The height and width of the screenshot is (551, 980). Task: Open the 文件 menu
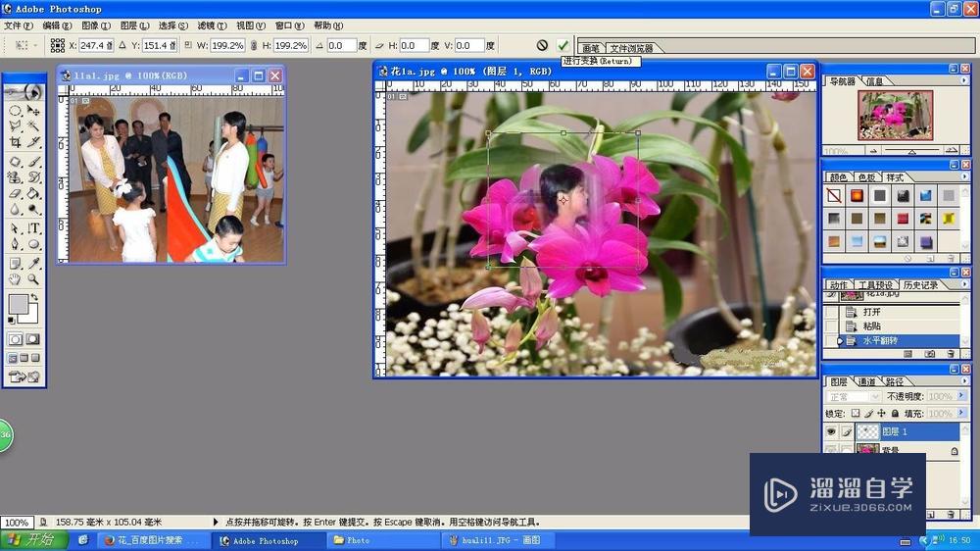point(18,25)
